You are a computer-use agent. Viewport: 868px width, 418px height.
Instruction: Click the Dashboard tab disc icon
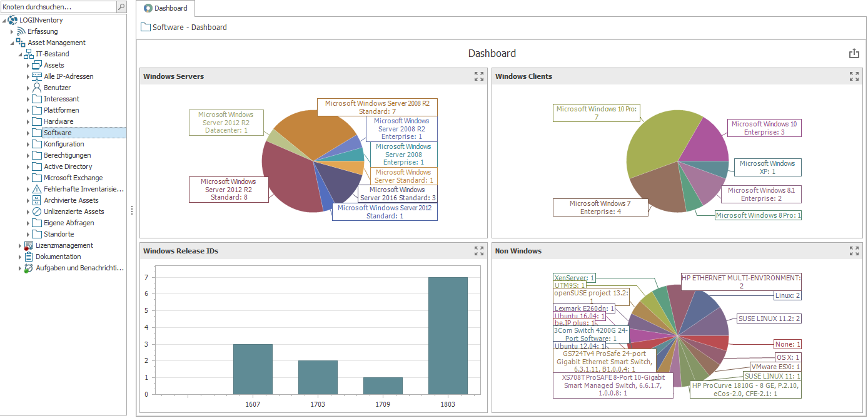point(148,8)
